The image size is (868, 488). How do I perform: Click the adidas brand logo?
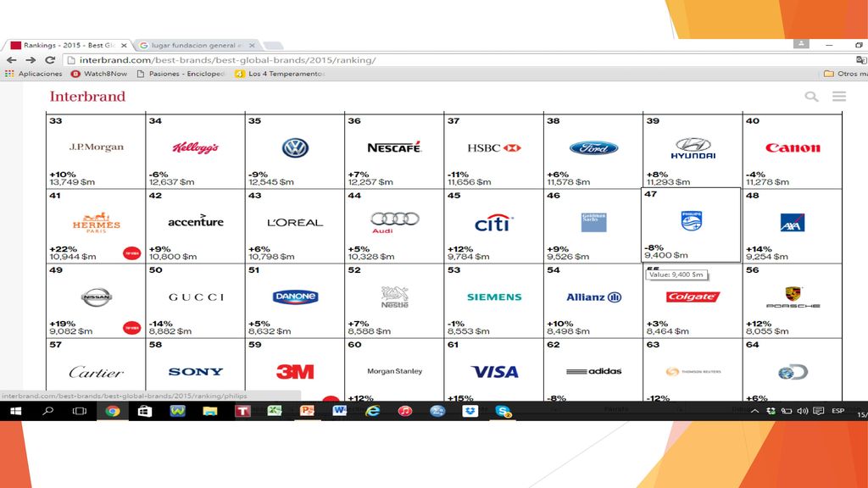(x=593, y=371)
